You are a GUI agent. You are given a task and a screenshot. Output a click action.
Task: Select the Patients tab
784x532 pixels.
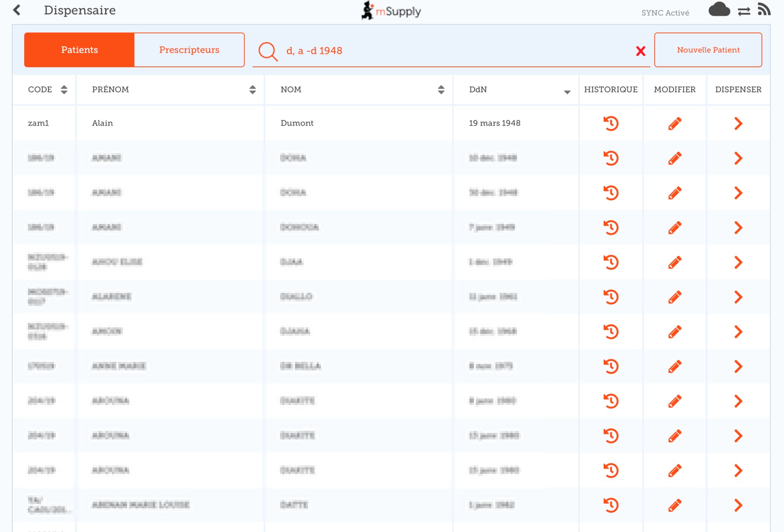[x=79, y=50]
